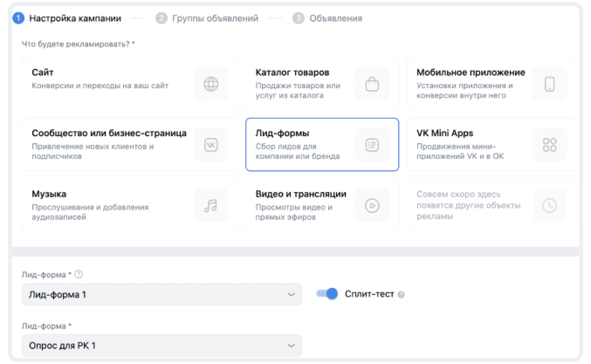Click the music note icon in Музыка
The height and width of the screenshot is (364, 591).
pos(211,205)
